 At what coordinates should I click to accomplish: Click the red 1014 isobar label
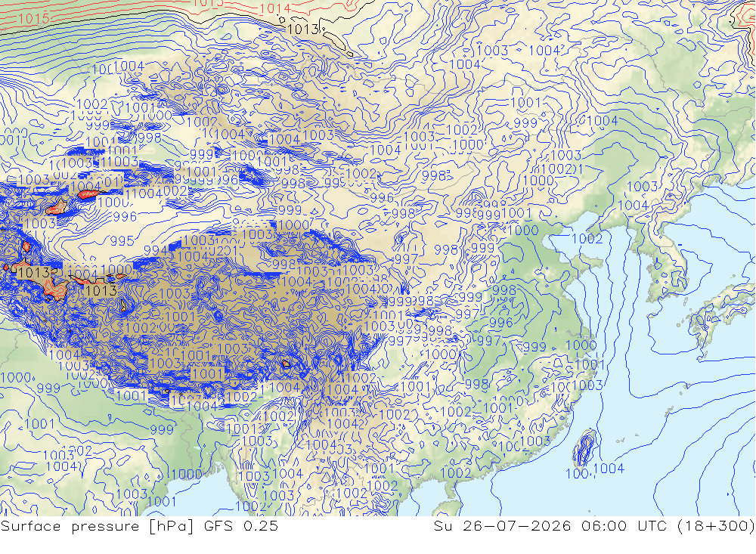click(x=275, y=8)
